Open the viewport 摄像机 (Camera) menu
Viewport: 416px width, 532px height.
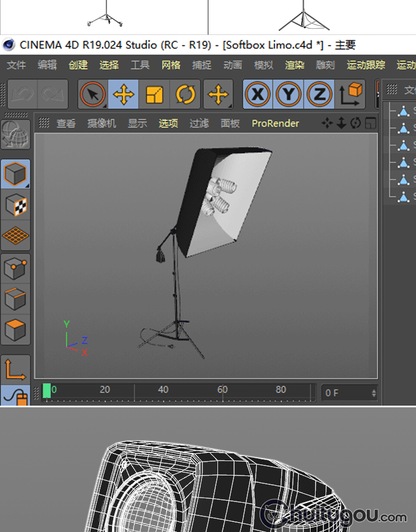102,124
